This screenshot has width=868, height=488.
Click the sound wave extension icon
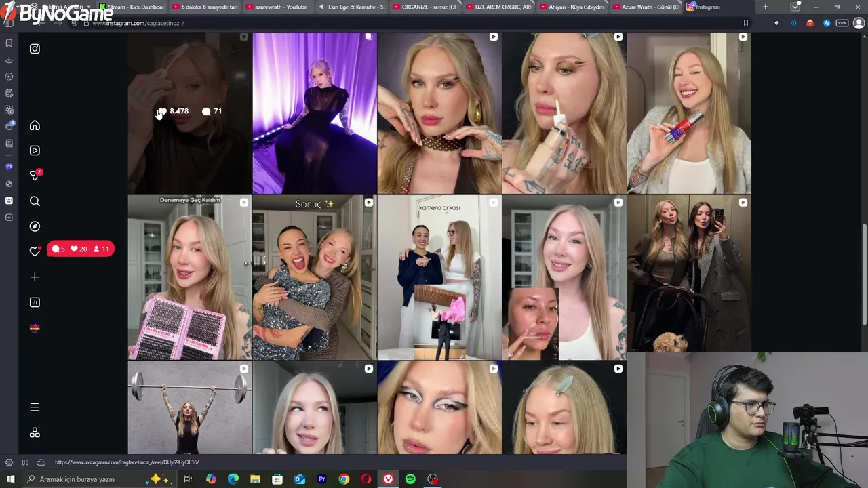tap(793, 23)
